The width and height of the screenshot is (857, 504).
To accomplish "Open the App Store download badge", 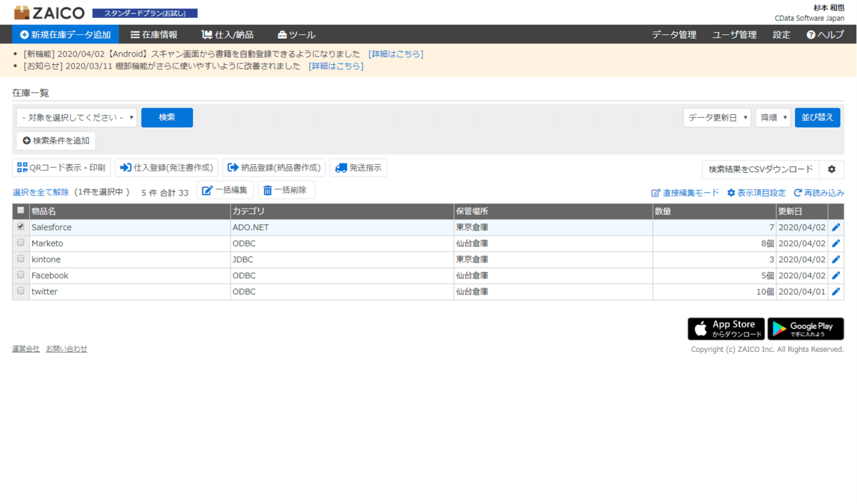I will click(726, 329).
